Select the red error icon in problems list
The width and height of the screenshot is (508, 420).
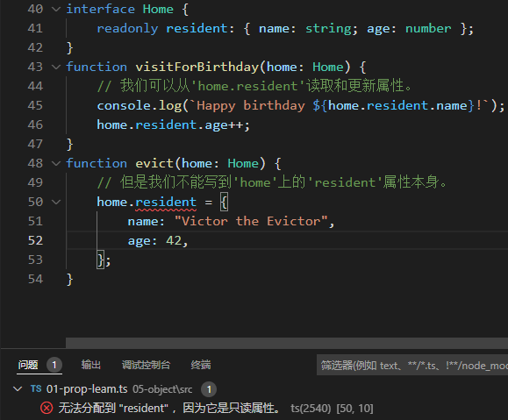pos(47,408)
